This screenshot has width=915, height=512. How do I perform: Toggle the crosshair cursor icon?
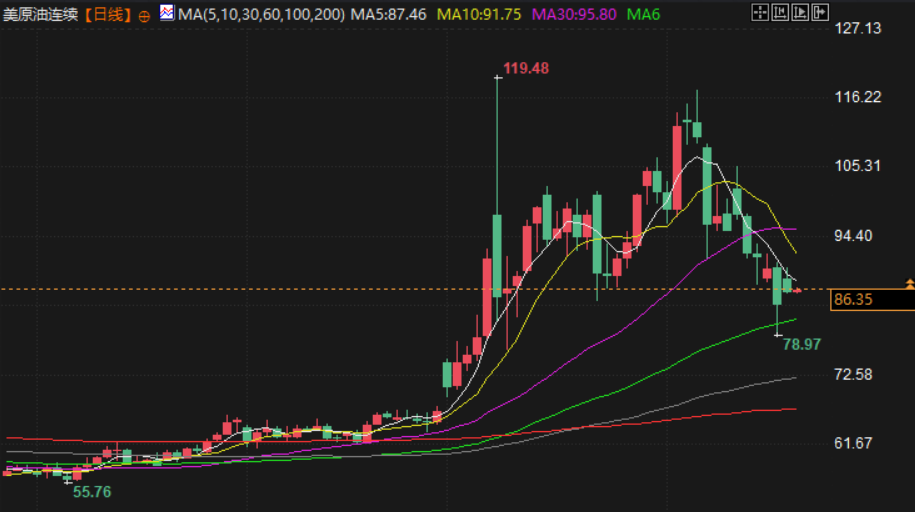[x=760, y=12]
